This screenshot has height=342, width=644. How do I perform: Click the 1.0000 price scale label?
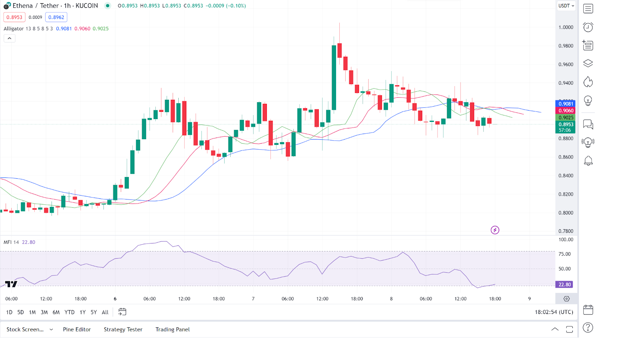click(x=566, y=27)
